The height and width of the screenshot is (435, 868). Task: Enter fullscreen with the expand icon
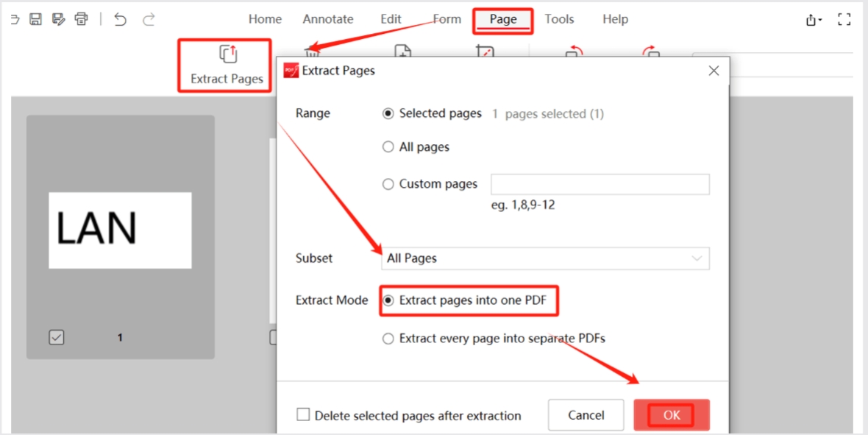tap(844, 19)
